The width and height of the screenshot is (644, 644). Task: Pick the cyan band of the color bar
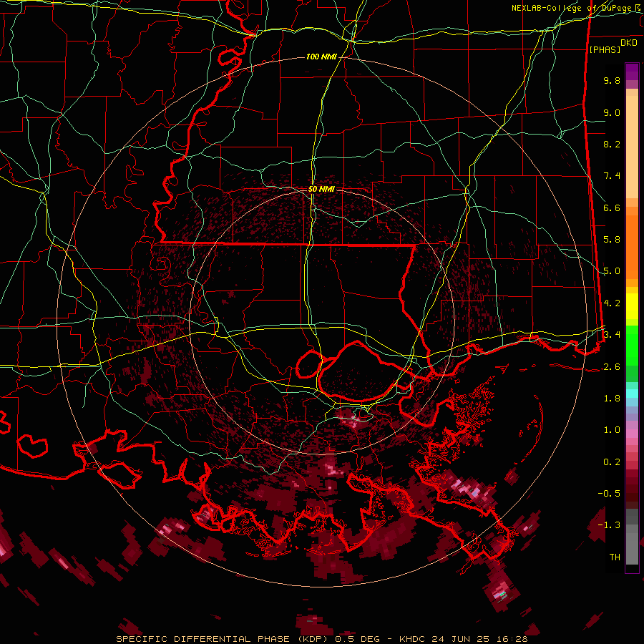pos(632,394)
